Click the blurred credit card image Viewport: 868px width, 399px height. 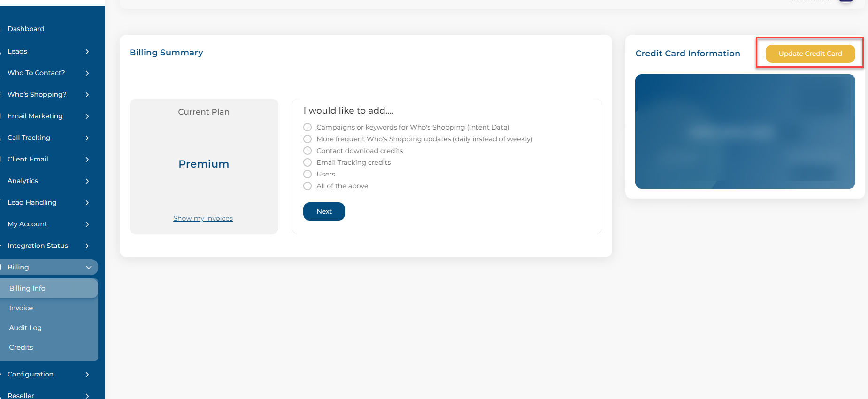point(745,131)
